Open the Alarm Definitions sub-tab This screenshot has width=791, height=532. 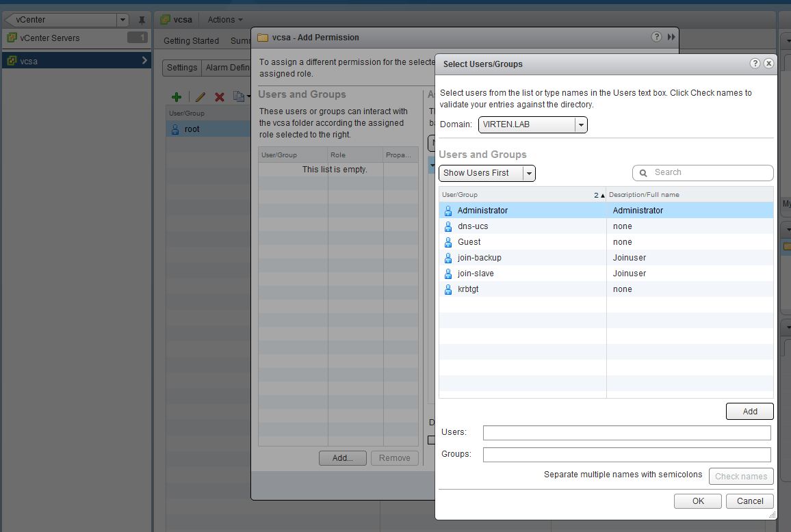(227, 68)
